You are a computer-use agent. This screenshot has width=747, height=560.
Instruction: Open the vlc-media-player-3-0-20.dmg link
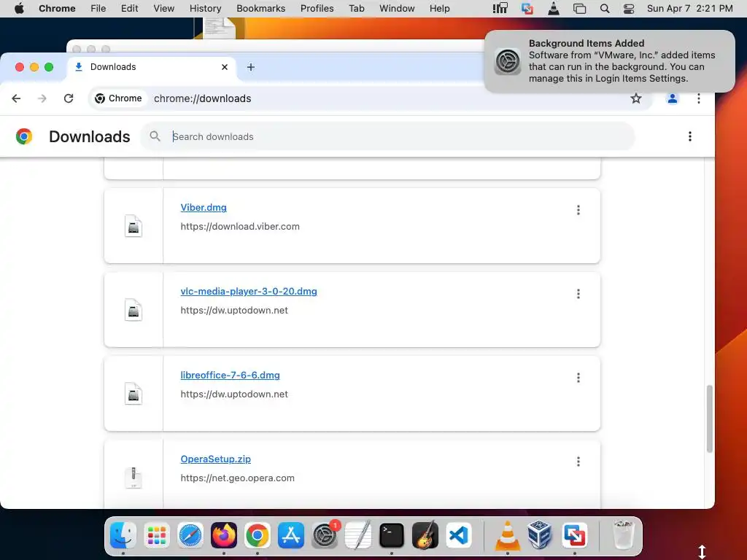(249, 292)
